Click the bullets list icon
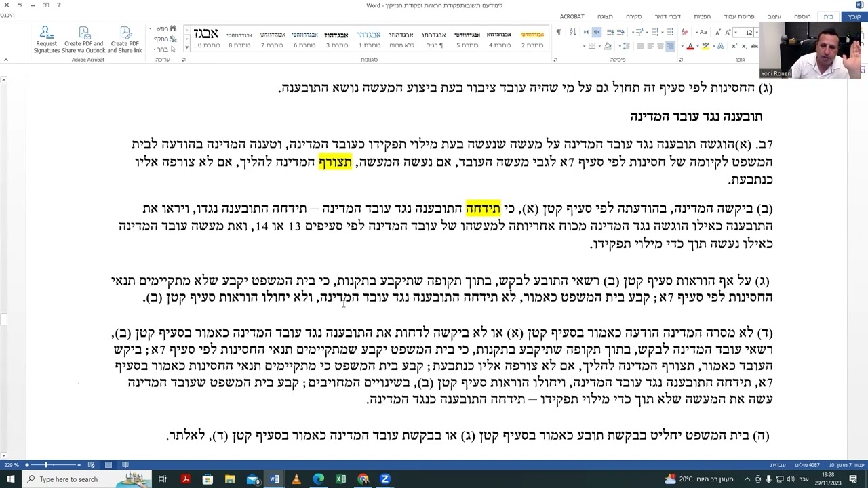This screenshot has width=868, height=488. (670, 32)
